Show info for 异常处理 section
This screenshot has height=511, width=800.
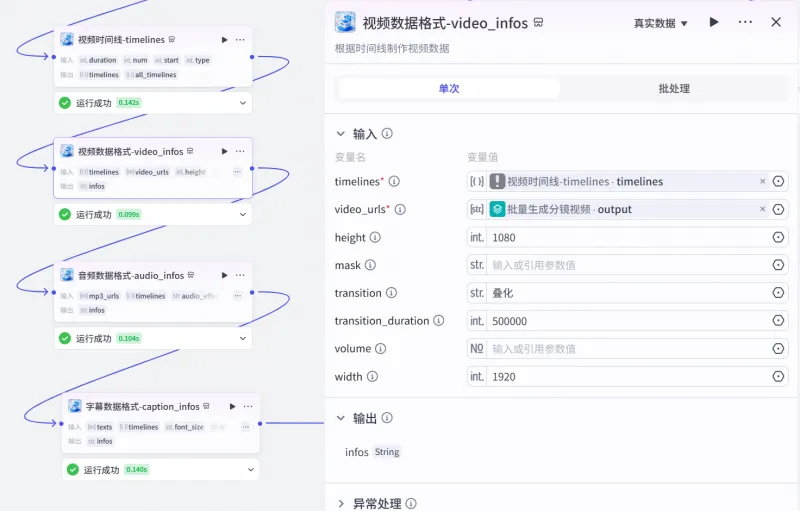click(411, 504)
